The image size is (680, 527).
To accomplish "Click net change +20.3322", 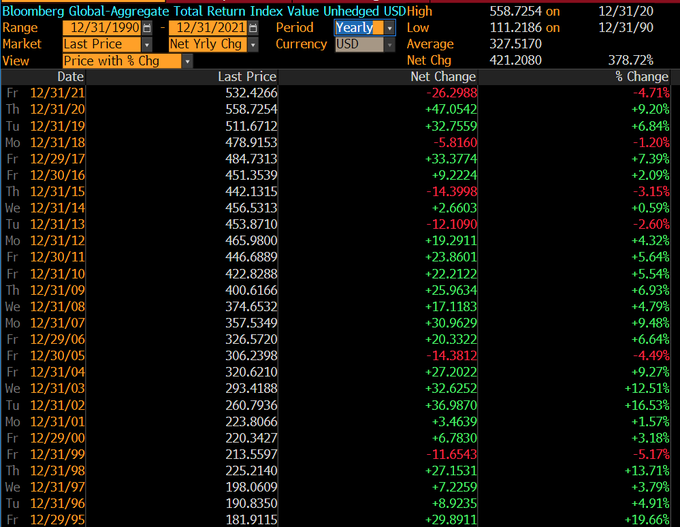I will pyautogui.click(x=451, y=339).
